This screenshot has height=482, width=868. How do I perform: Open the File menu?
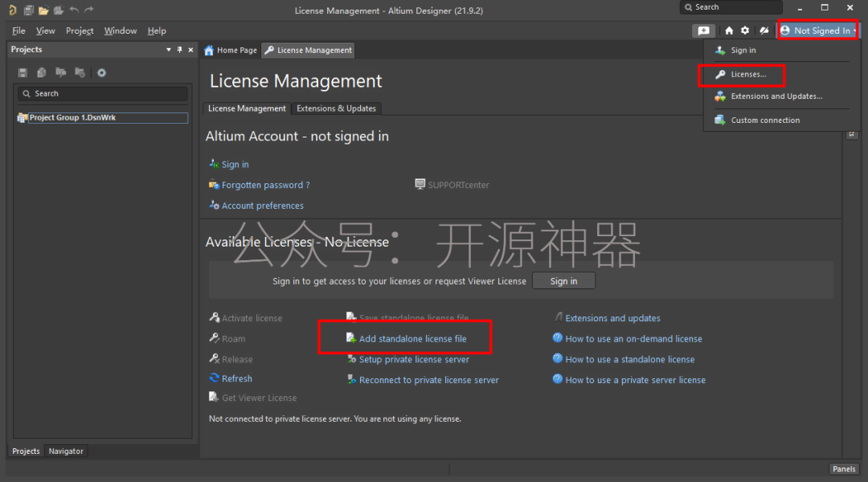tap(18, 31)
